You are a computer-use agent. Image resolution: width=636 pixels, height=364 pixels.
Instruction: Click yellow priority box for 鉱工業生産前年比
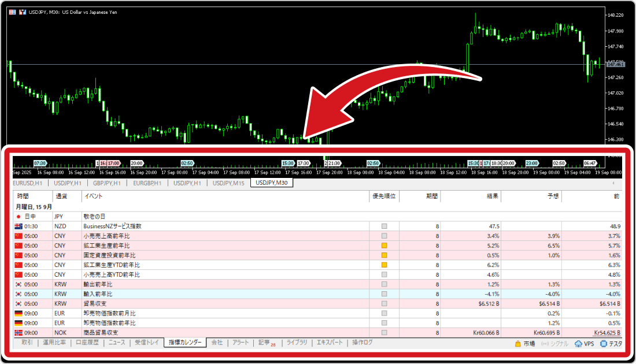[384, 246]
